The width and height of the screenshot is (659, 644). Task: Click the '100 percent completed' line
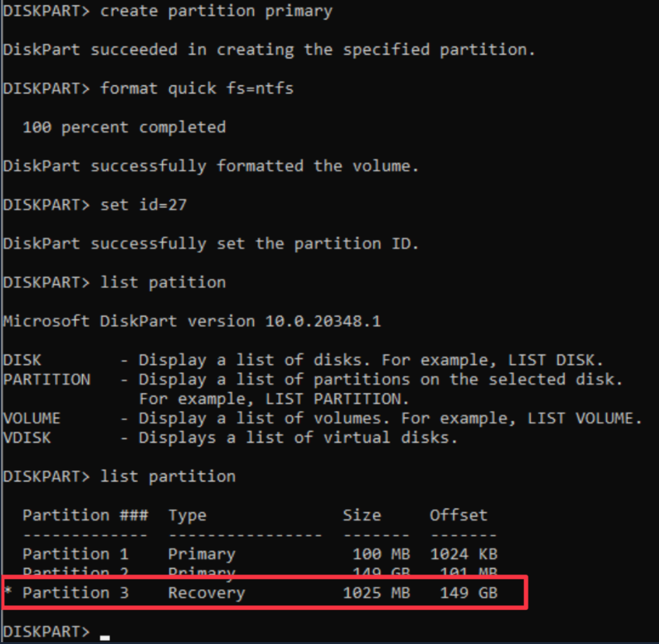click(124, 127)
